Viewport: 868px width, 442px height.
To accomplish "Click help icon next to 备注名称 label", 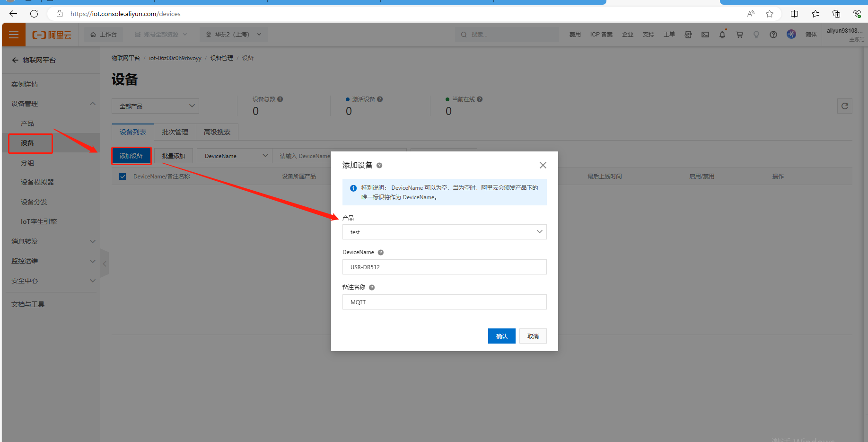I will [372, 288].
